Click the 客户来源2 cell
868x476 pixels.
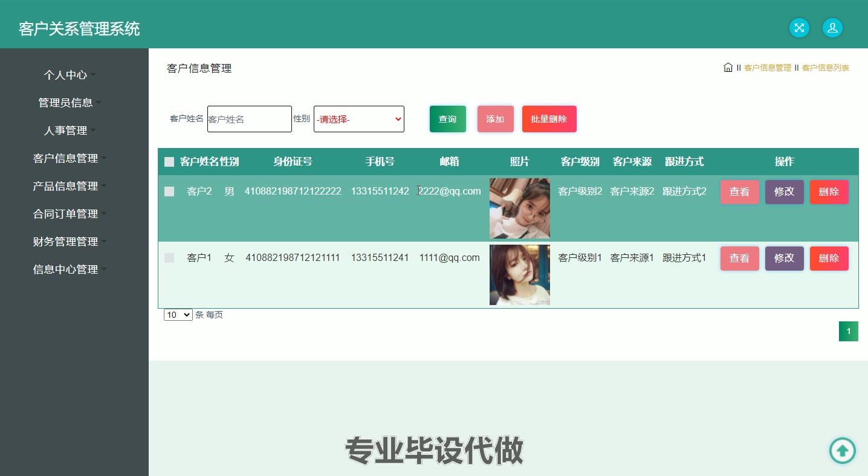632,191
